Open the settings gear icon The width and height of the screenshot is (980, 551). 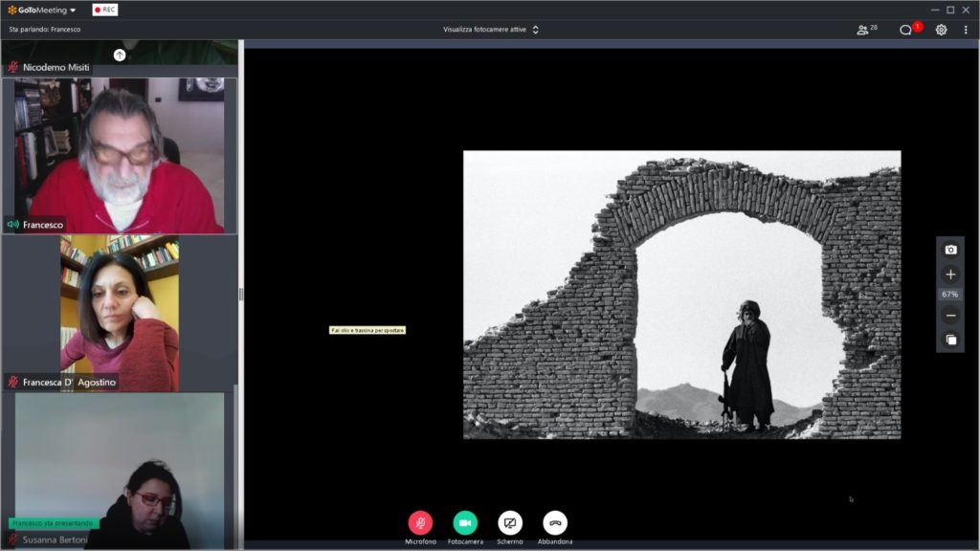click(942, 30)
